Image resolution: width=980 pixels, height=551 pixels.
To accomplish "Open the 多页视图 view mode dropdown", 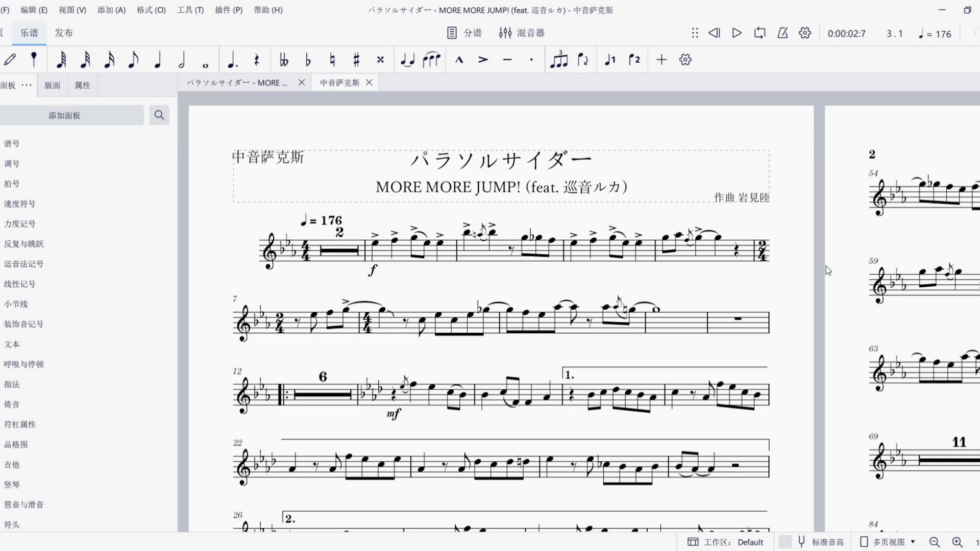I will 888,542.
